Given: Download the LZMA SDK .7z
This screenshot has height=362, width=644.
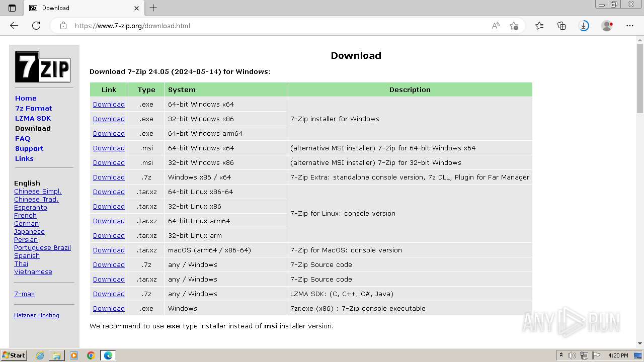Looking at the screenshot, I should pyautogui.click(x=109, y=294).
